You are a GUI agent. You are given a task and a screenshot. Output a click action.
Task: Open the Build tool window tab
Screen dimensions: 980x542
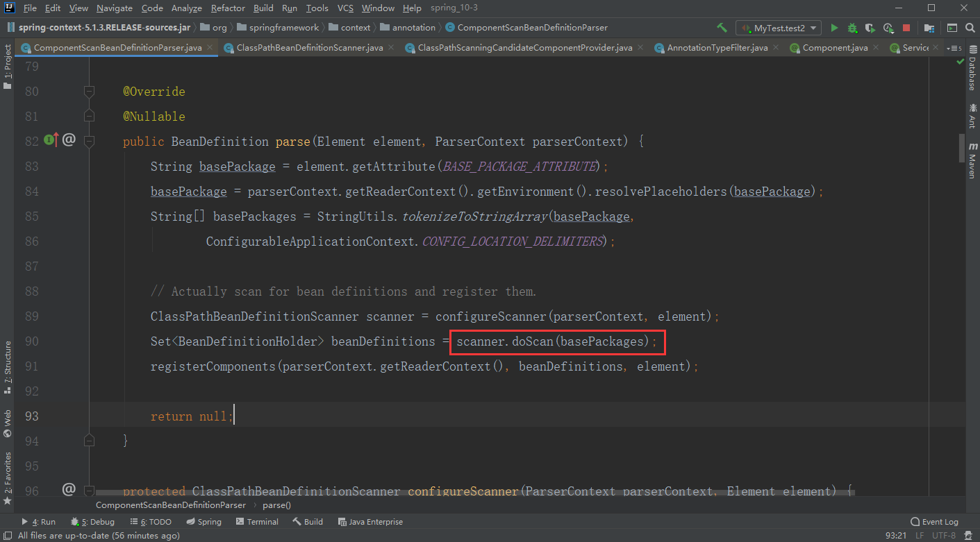coord(308,522)
